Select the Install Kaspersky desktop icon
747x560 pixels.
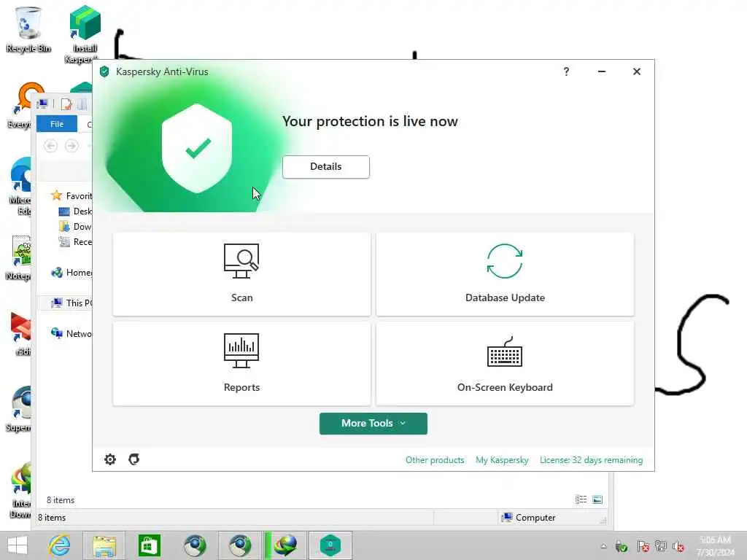(x=85, y=34)
